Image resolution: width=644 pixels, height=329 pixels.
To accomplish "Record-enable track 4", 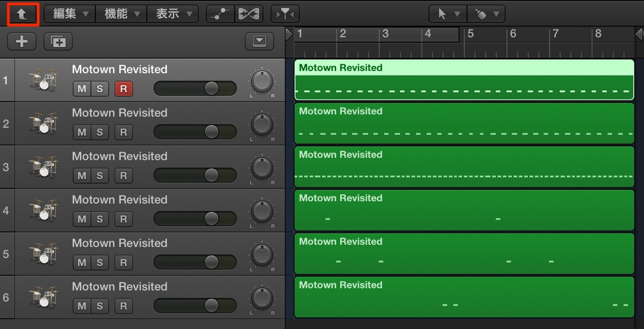I will [123, 219].
